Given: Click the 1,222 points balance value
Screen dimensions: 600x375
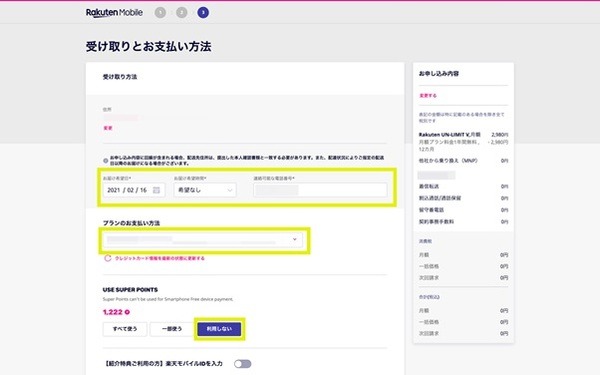Looking at the screenshot, I should 112,312.
